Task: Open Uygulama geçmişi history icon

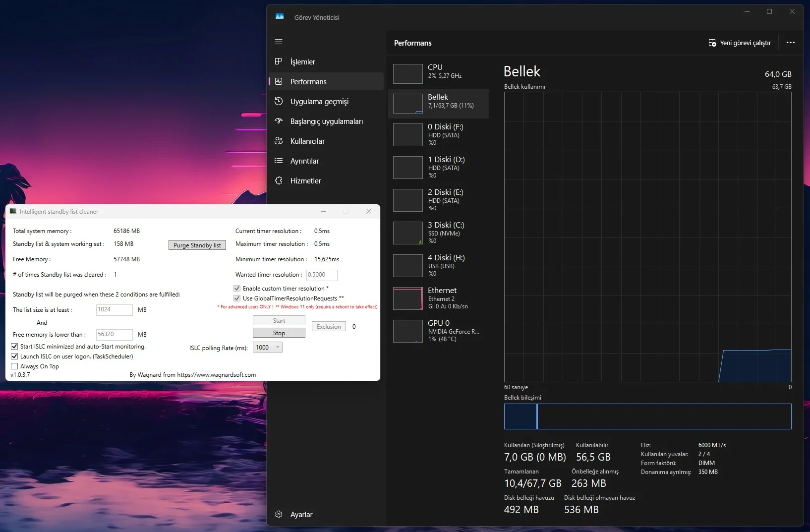Action: (x=279, y=101)
